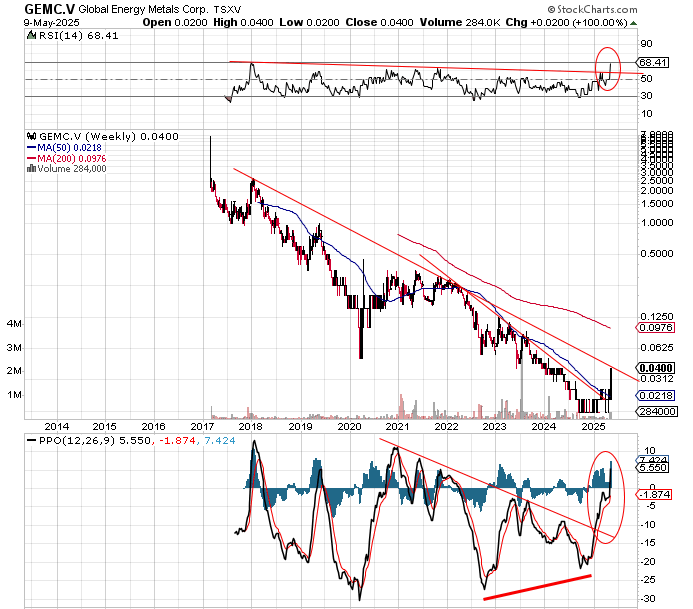Click the 0.5000 price axis label
Viewport: 693px width, 609px height.
click(x=657, y=254)
